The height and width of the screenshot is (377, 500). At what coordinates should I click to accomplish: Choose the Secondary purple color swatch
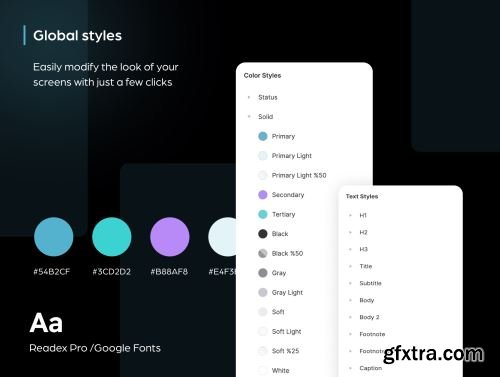pos(263,195)
